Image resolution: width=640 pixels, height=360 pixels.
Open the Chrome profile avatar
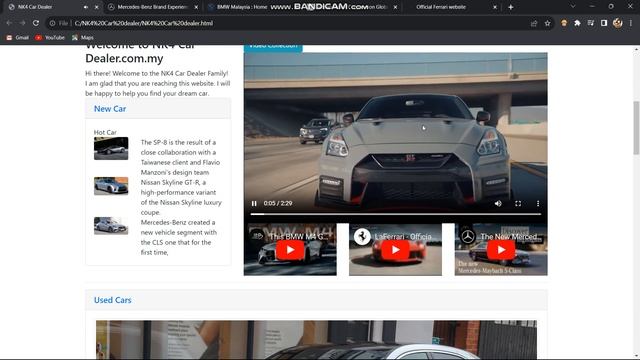pos(618,23)
